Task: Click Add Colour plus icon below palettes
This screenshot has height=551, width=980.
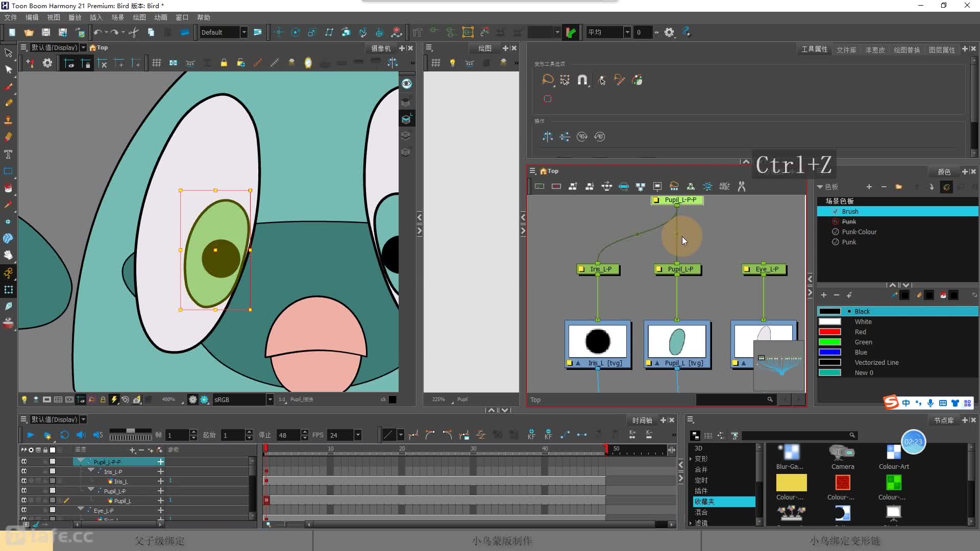Action: [x=823, y=295]
